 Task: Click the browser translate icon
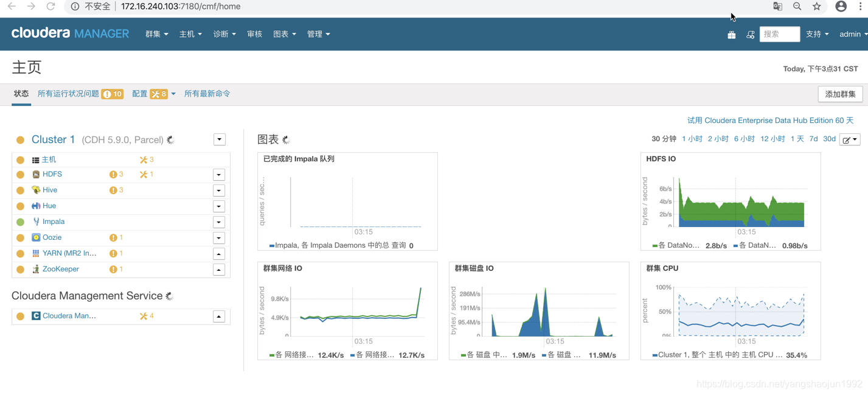pyautogui.click(x=777, y=6)
